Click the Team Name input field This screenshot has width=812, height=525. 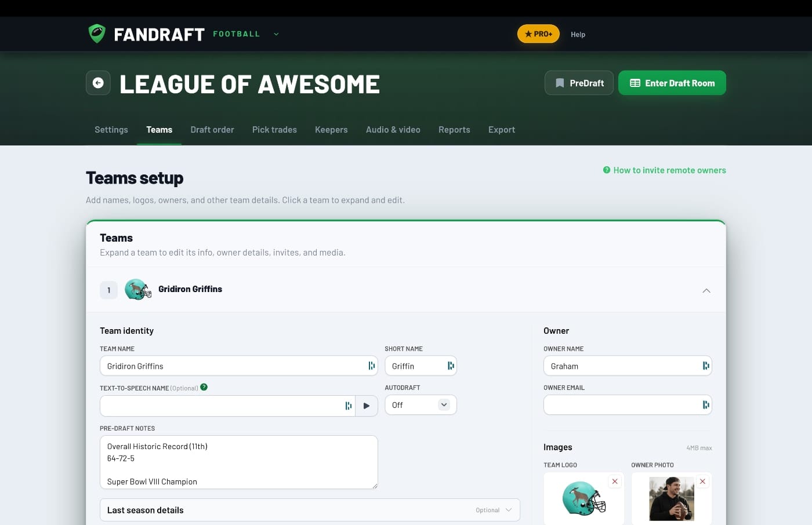[x=238, y=366]
